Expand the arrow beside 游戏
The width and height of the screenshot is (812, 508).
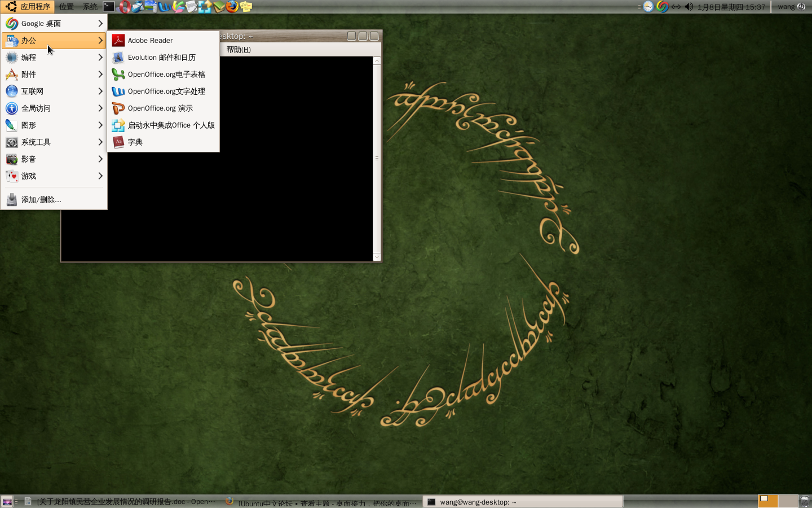100,176
